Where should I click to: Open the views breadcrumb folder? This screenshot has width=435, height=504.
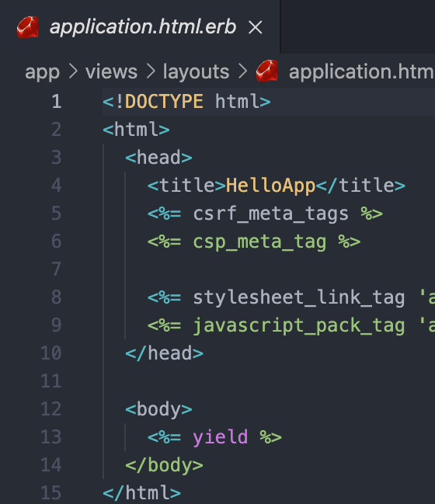111,71
